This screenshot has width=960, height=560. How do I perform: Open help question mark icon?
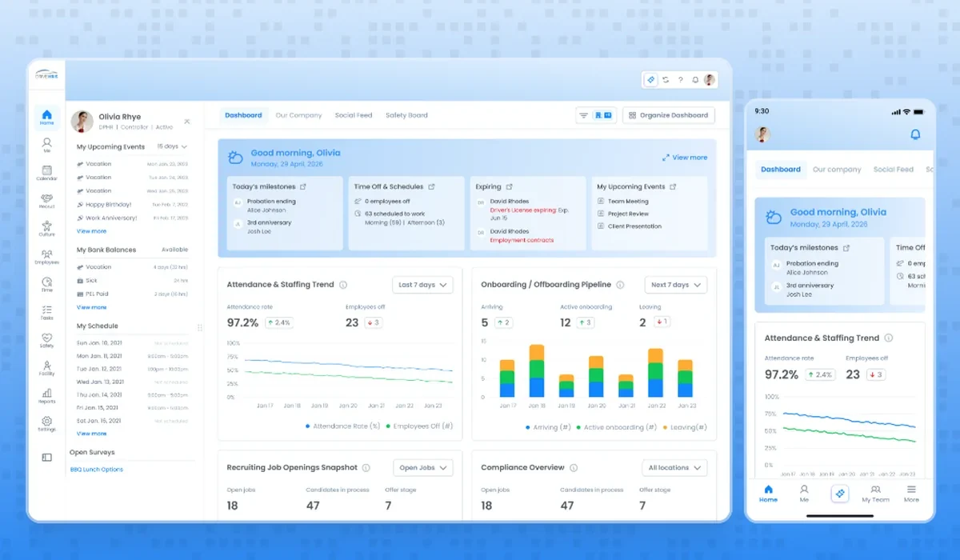(681, 80)
